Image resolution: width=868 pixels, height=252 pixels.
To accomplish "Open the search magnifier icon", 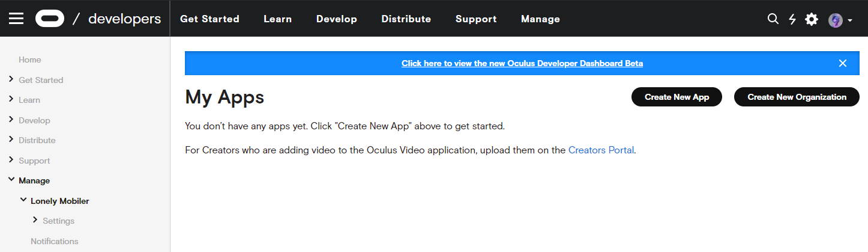I will [x=773, y=19].
